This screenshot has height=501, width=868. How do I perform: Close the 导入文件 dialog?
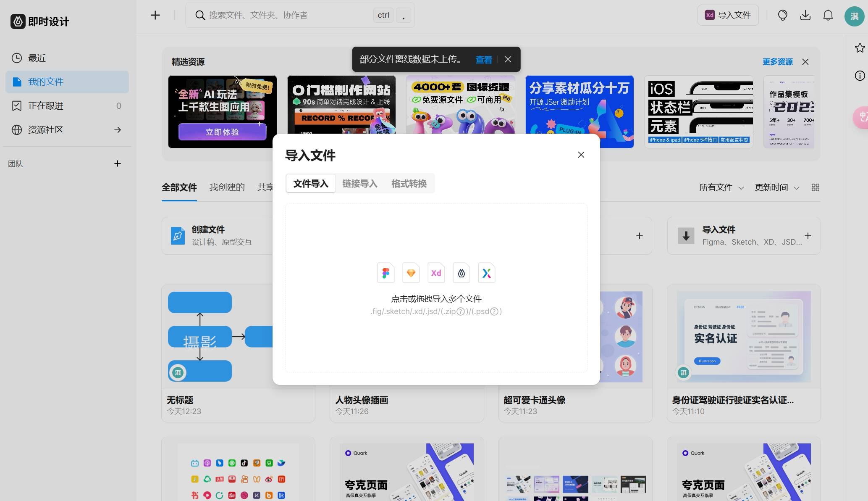coord(581,155)
